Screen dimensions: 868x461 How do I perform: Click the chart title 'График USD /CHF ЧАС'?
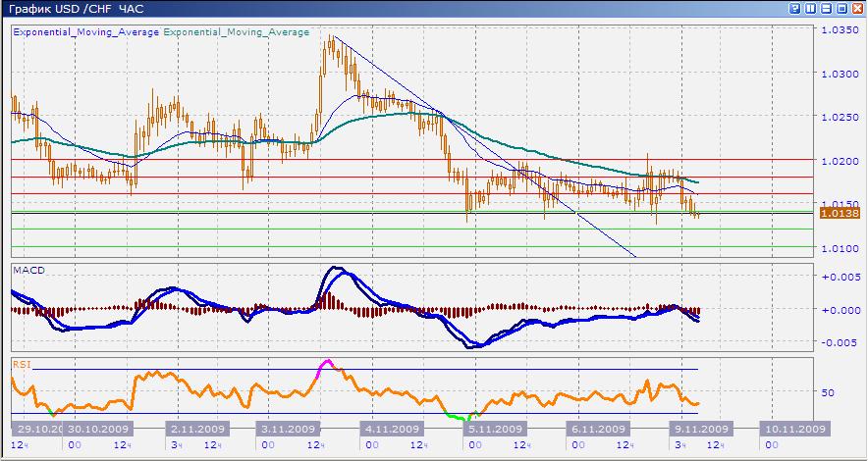74,9
